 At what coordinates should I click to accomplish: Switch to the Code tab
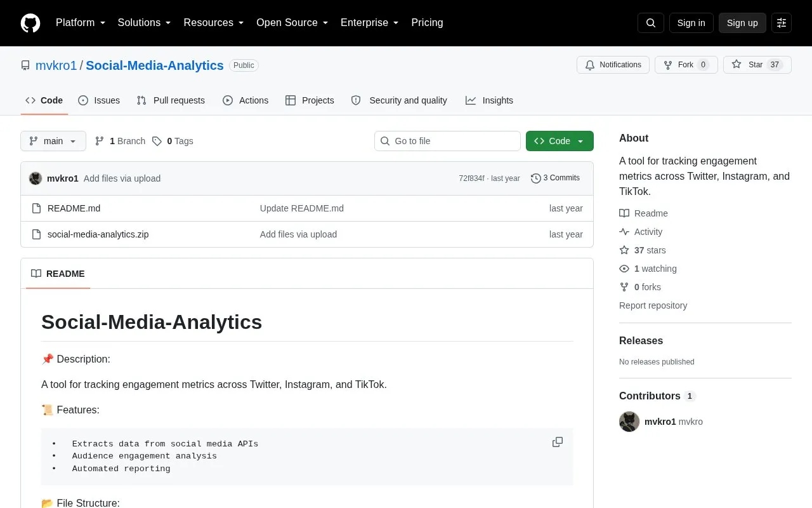click(x=44, y=100)
